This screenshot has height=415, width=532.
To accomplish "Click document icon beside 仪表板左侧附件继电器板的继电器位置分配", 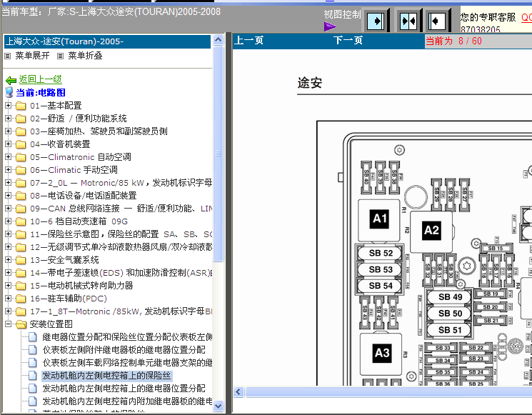I will coord(33,349).
